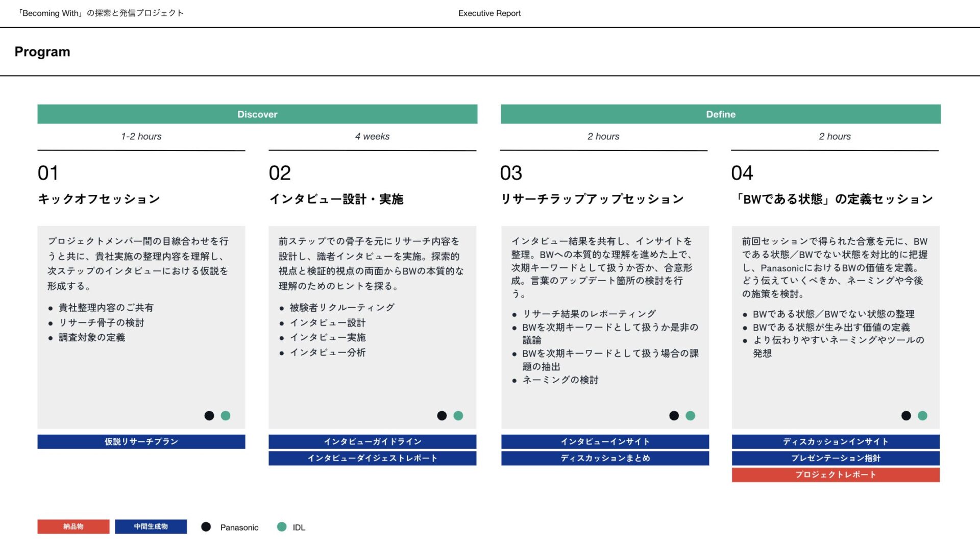Expand the Define phase banner
The width and height of the screenshot is (980, 550).
pos(721,114)
